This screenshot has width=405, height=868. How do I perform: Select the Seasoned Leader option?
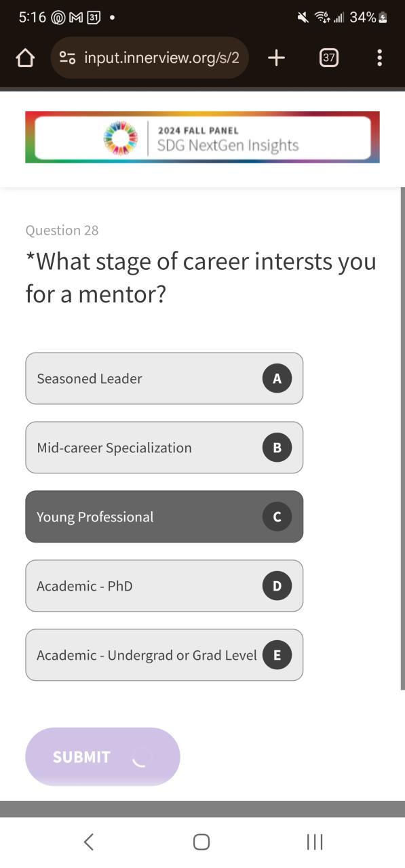[x=164, y=378]
